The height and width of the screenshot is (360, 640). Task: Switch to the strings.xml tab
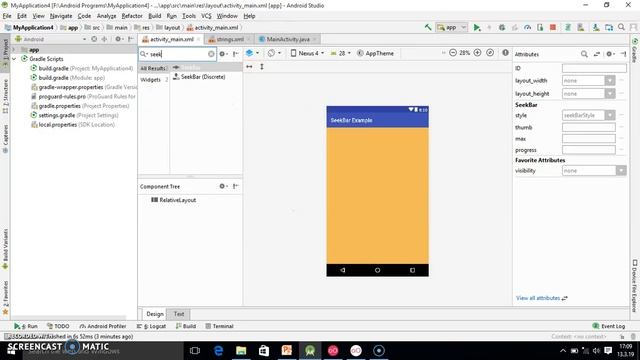click(x=230, y=39)
